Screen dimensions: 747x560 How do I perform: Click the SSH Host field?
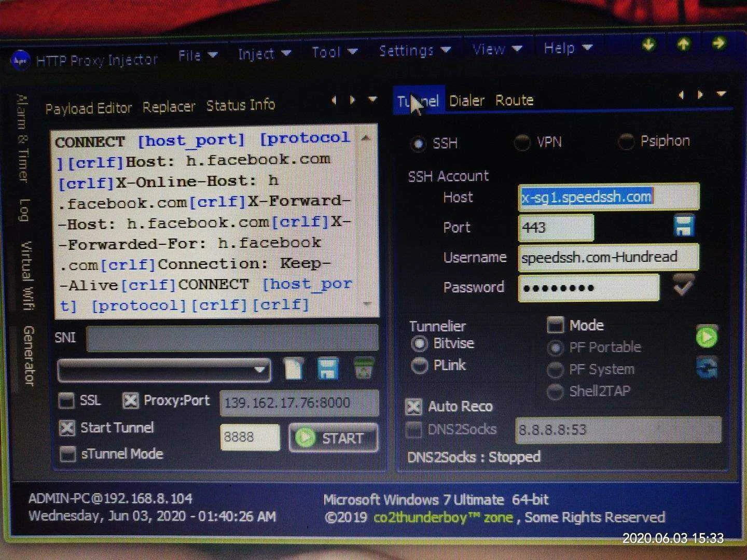[608, 197]
